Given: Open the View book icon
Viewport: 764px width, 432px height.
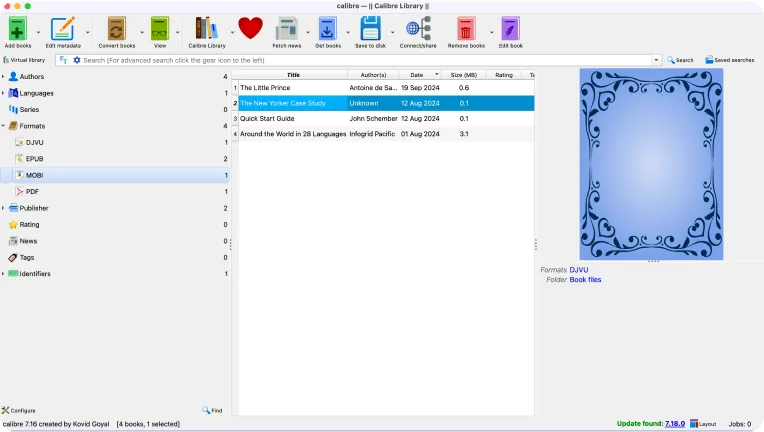Looking at the screenshot, I should 160,29.
